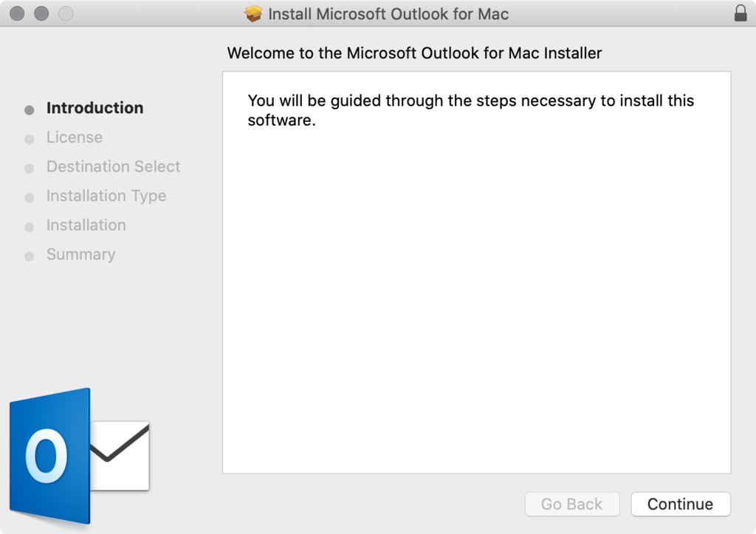Click the Outlook application logo icon
The width and height of the screenshot is (756, 534).
tap(49, 456)
